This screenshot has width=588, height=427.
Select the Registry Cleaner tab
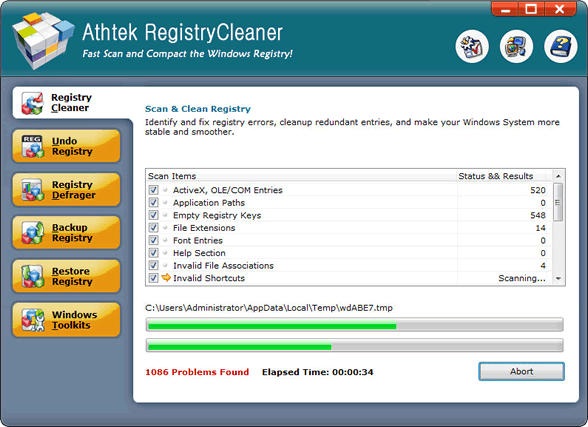click(x=72, y=103)
